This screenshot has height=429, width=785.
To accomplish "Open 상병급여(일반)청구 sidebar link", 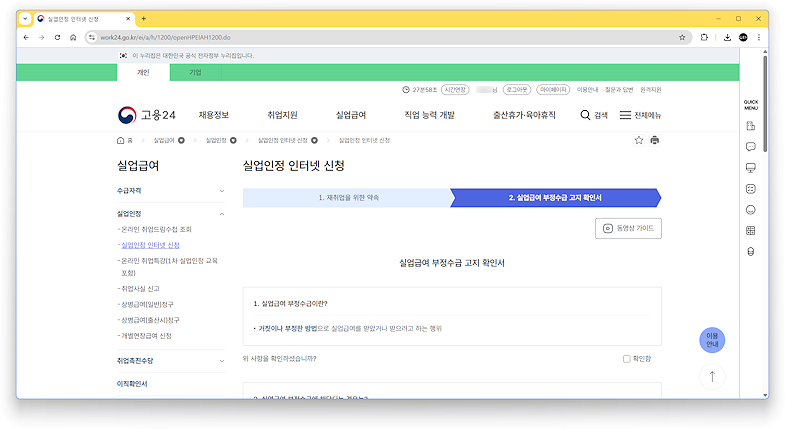I will tap(147, 304).
